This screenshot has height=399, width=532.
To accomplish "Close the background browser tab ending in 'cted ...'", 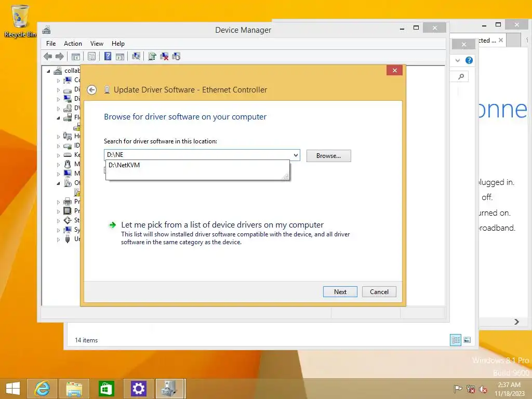I will (x=501, y=40).
